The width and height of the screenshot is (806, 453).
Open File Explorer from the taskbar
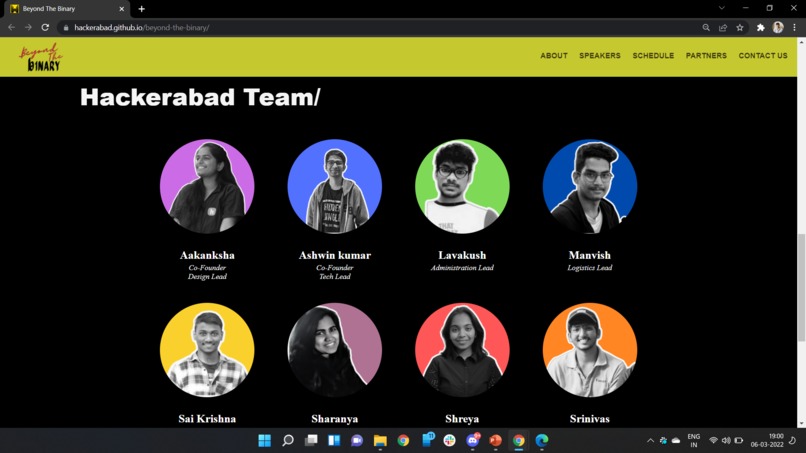tap(380, 440)
